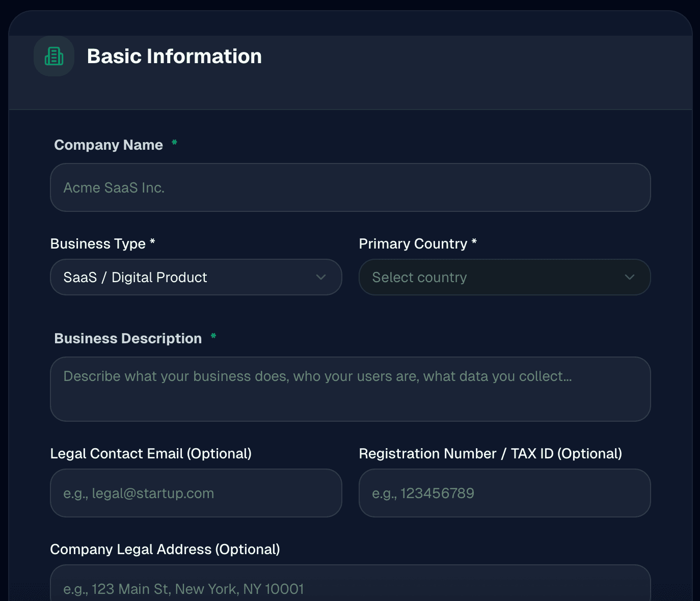The width and height of the screenshot is (700, 601).
Task: Select the Company Legal Address input
Action: (x=350, y=586)
